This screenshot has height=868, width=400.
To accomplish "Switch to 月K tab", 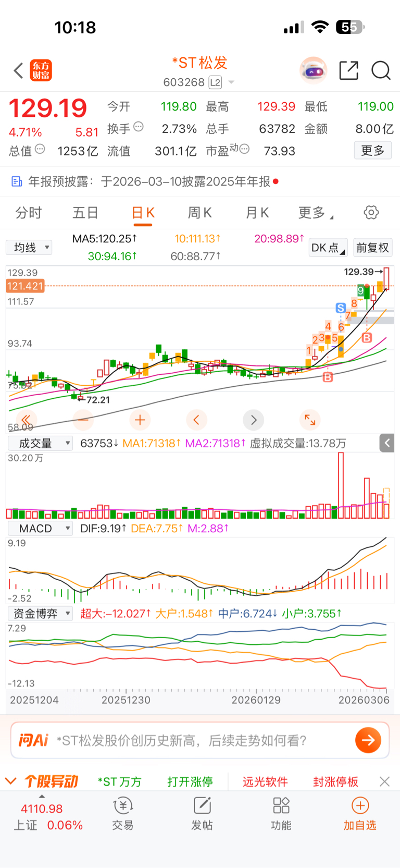I will coord(257,213).
